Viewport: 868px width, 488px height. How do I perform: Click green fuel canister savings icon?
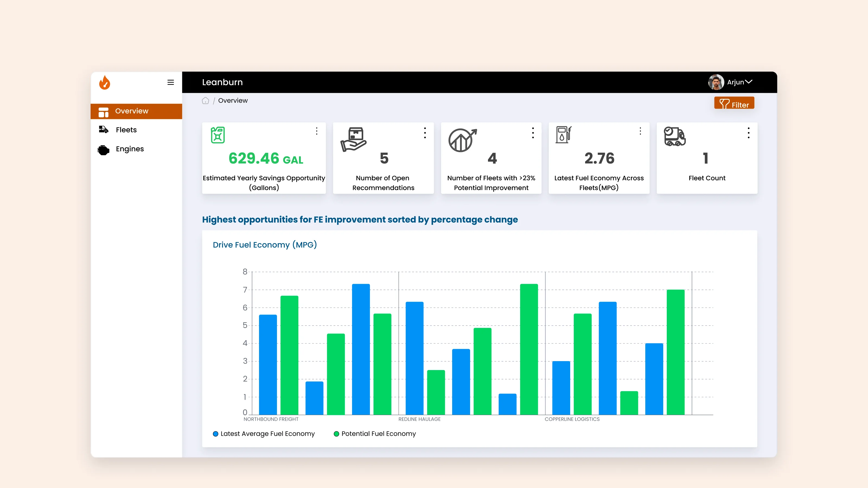tap(218, 135)
